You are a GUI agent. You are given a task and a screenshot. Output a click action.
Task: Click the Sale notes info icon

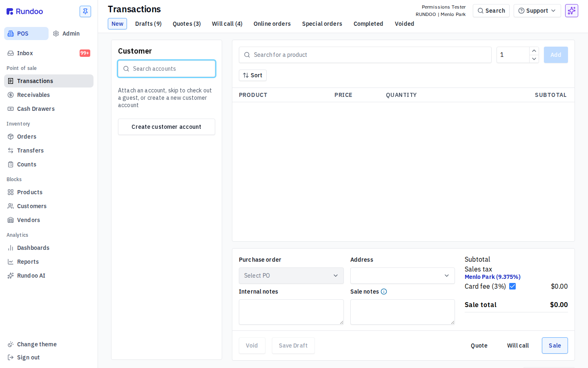pyautogui.click(x=384, y=292)
